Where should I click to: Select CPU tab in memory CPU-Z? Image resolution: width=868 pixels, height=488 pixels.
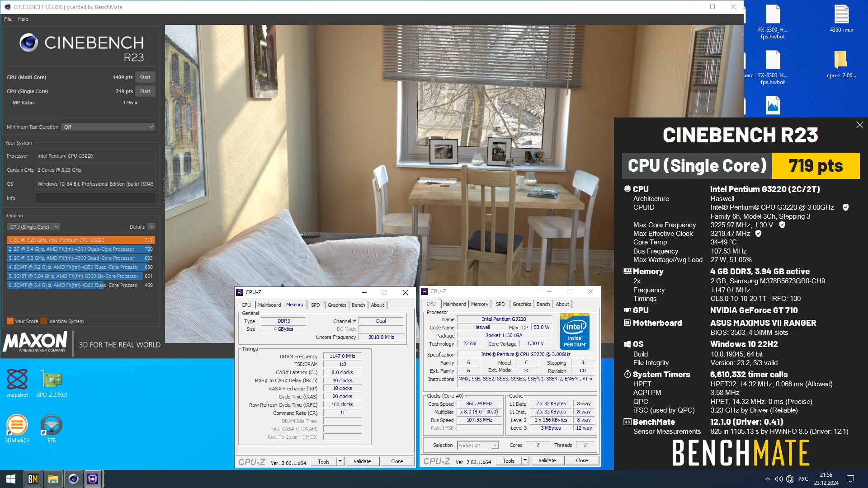[x=246, y=305]
